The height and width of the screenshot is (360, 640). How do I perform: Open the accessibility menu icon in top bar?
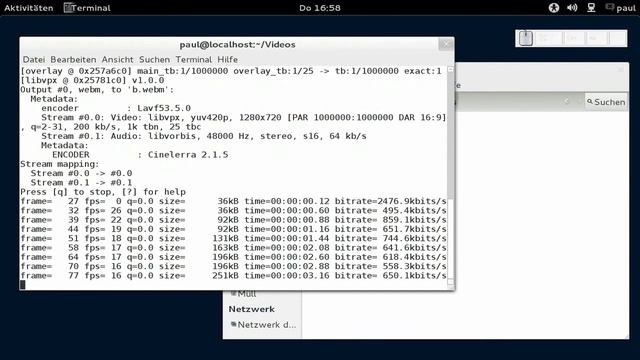pyautogui.click(x=553, y=7)
